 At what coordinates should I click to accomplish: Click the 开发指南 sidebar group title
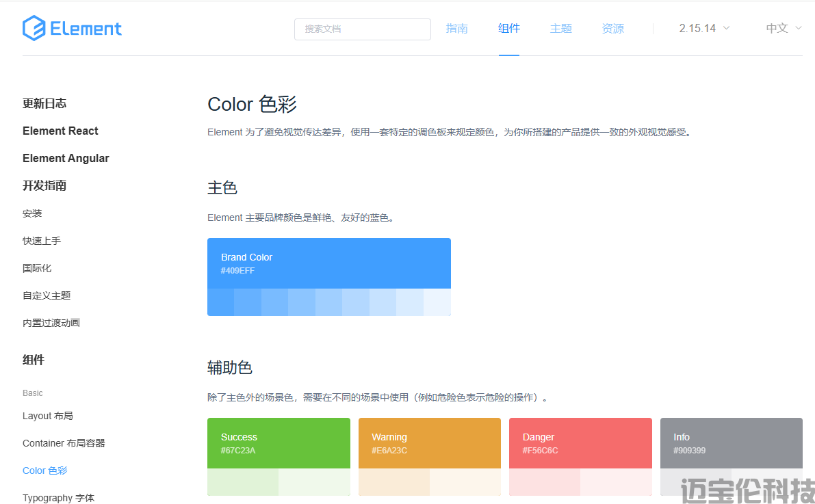[44, 185]
